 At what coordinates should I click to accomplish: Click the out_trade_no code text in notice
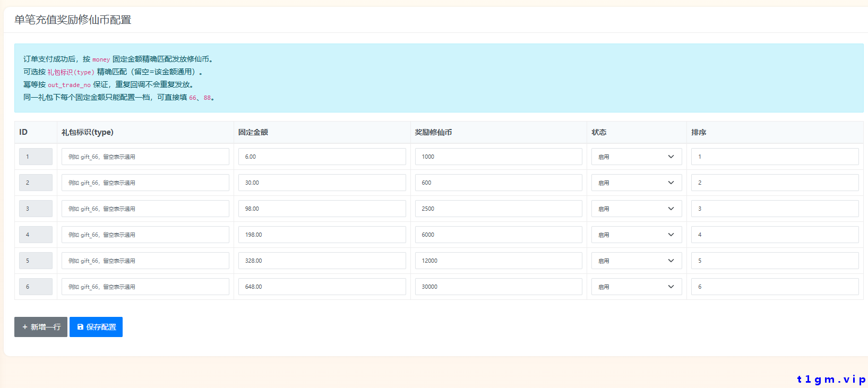click(70, 85)
